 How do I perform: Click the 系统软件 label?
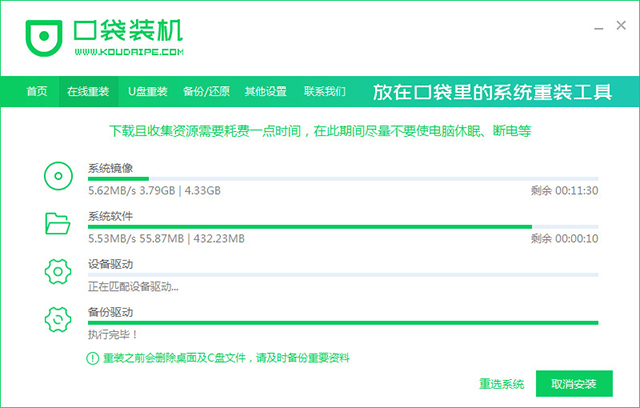111,216
